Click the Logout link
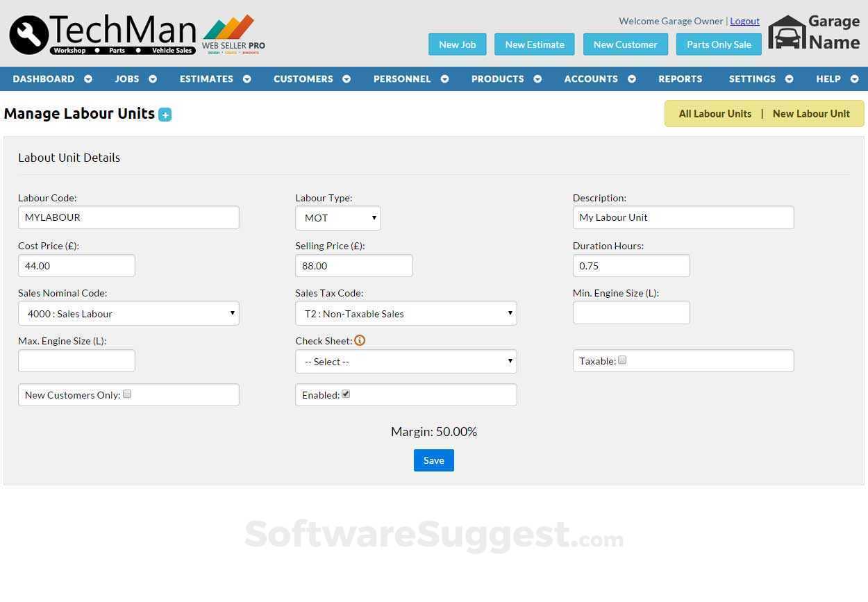 [744, 21]
